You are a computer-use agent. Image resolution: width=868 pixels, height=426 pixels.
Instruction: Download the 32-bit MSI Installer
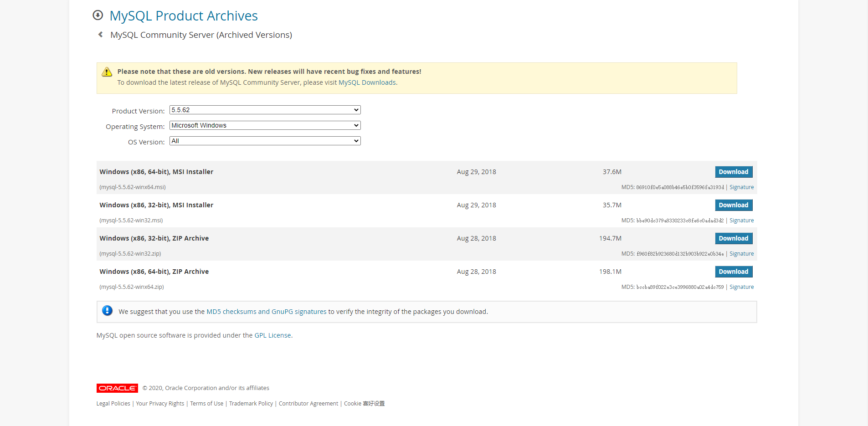[x=734, y=205]
